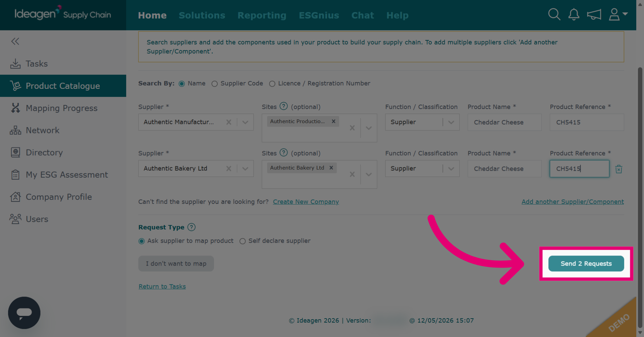
Task: Click Add another Supplier/Component link
Action: [573, 202]
